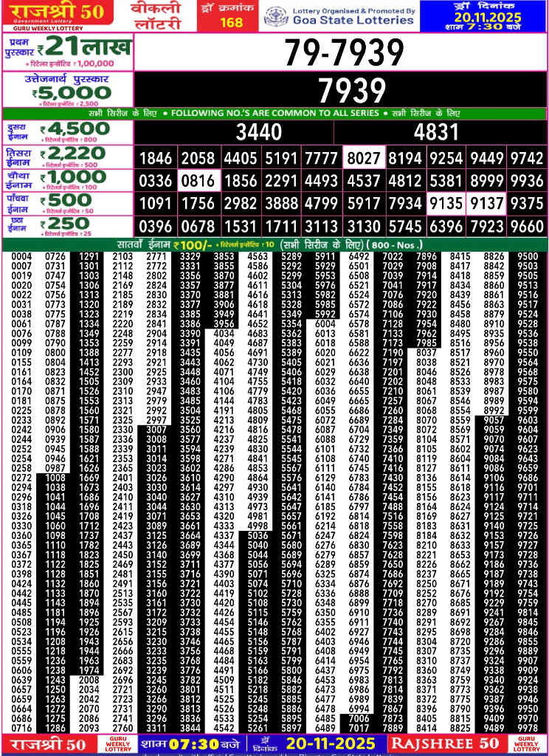549x756 pixels.
Task: Select highlighted third prize number 8027
Action: [364, 158]
